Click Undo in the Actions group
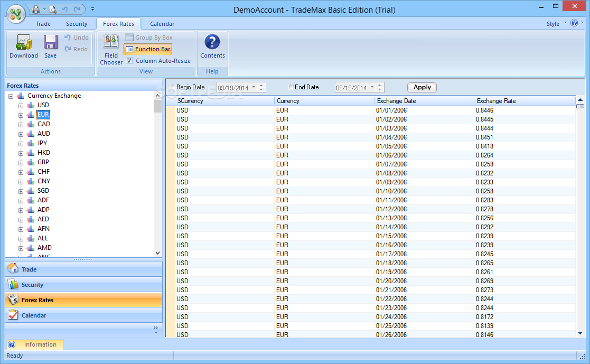The width and height of the screenshot is (590, 364). click(77, 38)
